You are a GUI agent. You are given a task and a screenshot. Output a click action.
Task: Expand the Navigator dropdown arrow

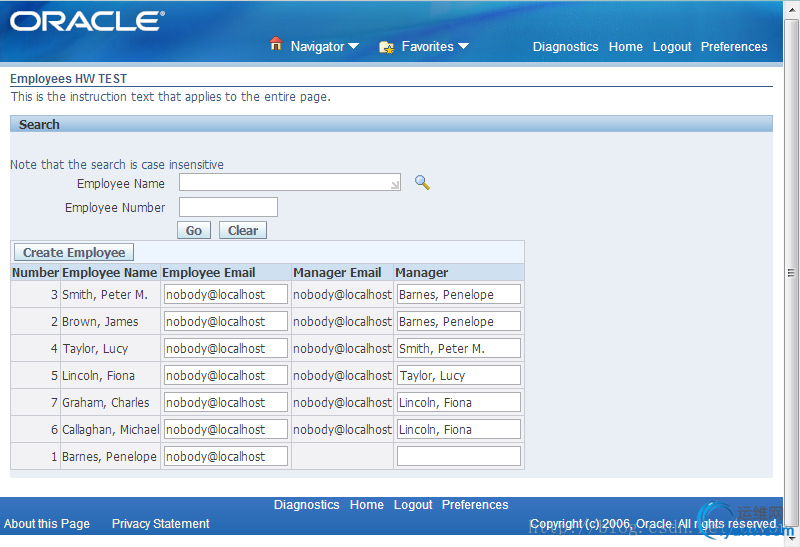[x=353, y=47]
